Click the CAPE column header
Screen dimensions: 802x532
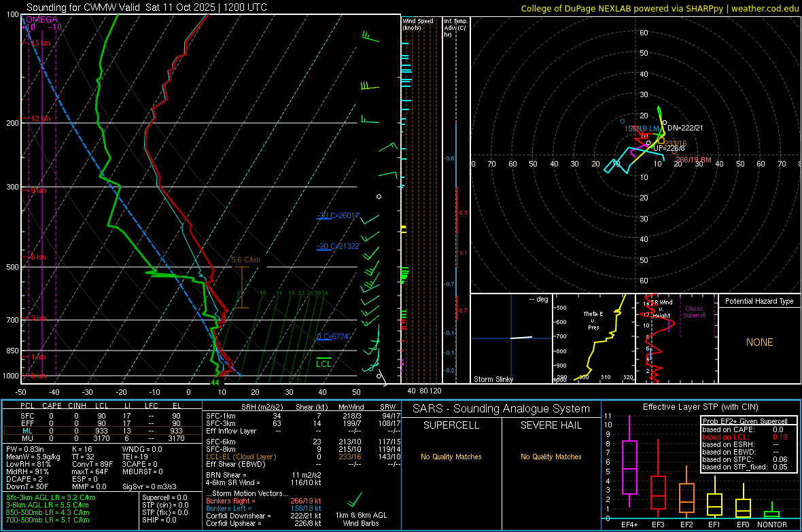52,406
